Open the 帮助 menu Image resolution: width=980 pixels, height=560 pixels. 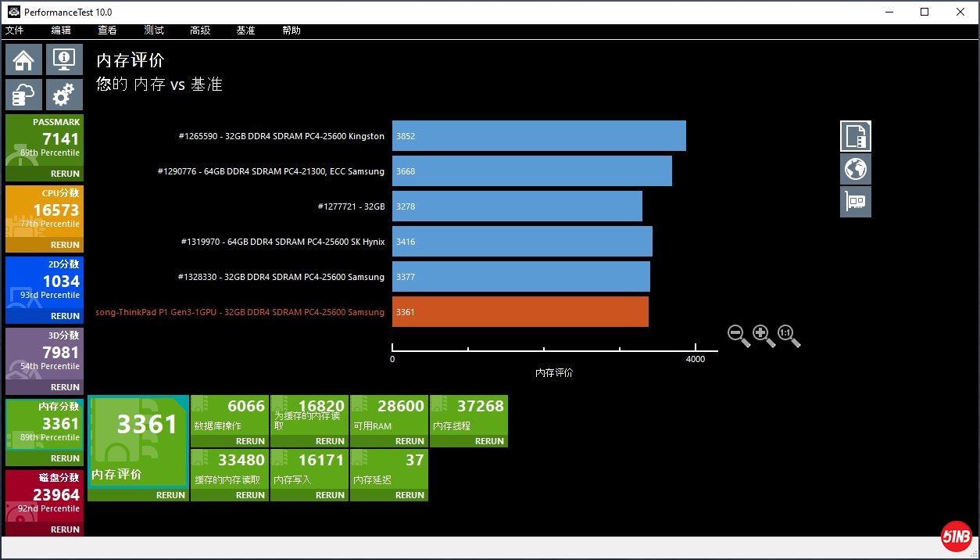pyautogui.click(x=291, y=31)
